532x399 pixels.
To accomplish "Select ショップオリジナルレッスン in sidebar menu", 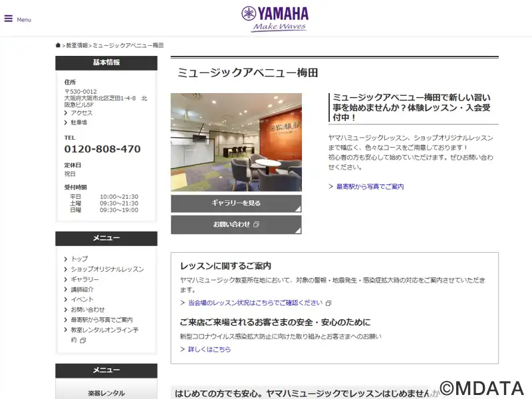I will pyautogui.click(x=107, y=269).
